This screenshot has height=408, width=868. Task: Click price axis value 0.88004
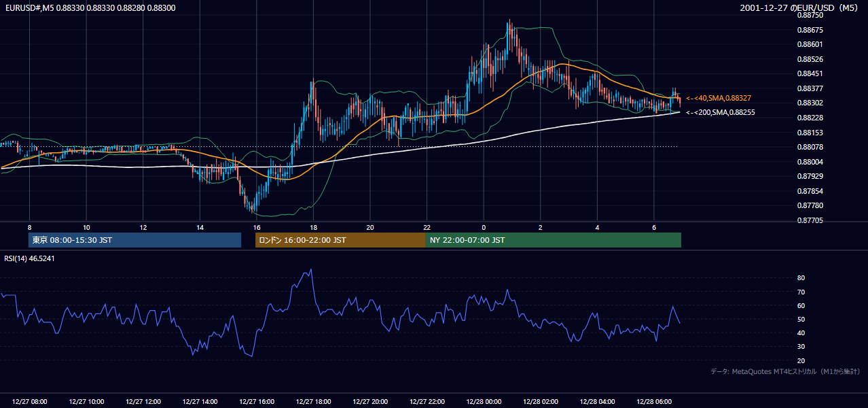810,162
